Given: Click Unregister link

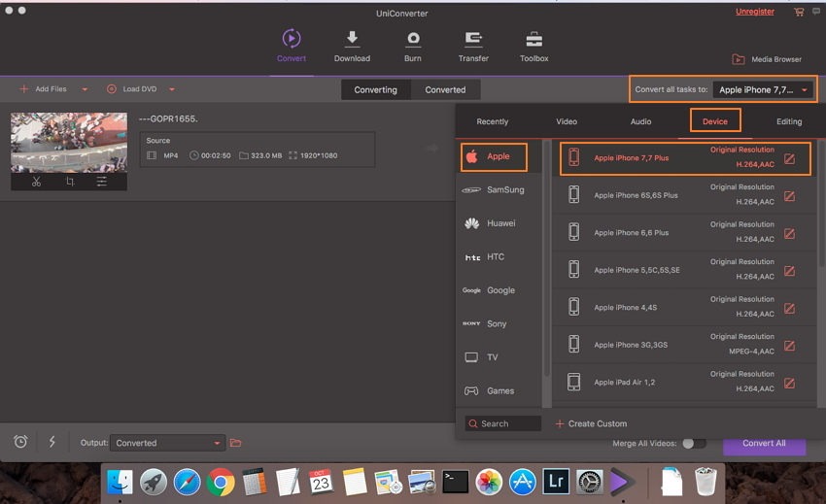Looking at the screenshot, I should point(755,12).
